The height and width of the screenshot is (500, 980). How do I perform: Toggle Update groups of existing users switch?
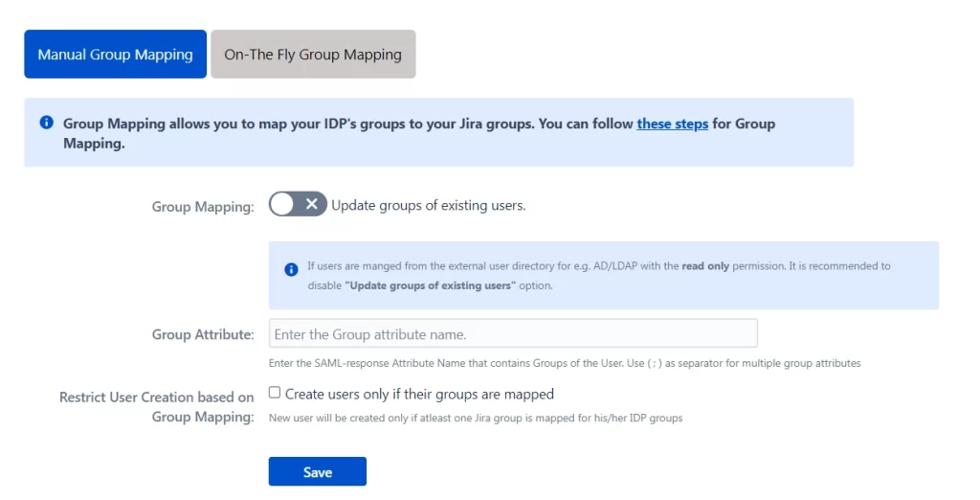pos(298,204)
